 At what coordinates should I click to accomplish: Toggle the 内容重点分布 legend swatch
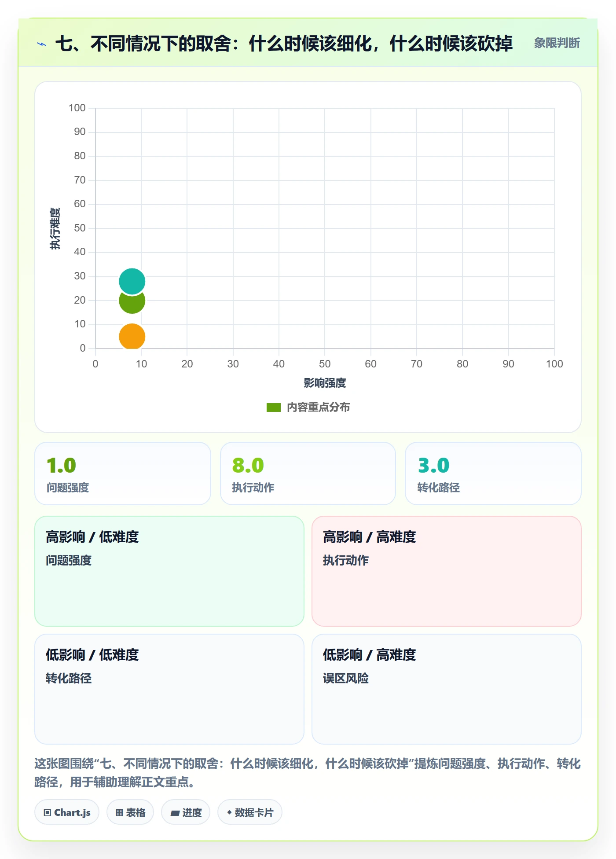(274, 407)
